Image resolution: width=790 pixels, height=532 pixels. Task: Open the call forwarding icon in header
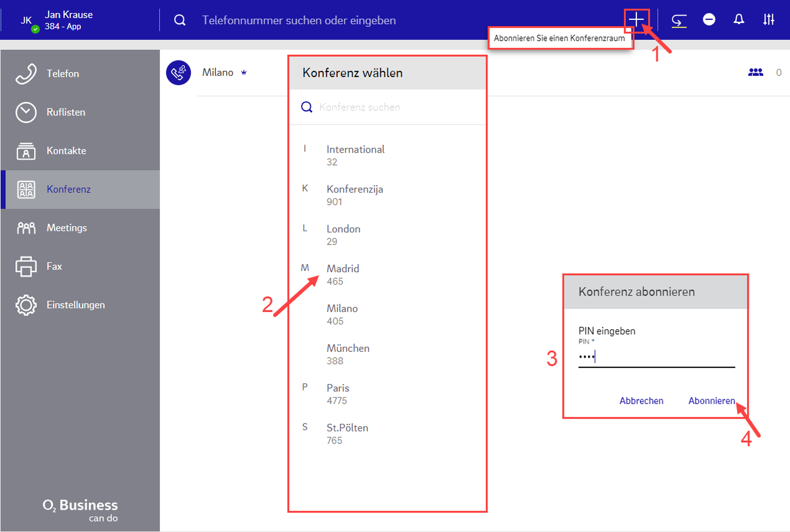pos(679,20)
